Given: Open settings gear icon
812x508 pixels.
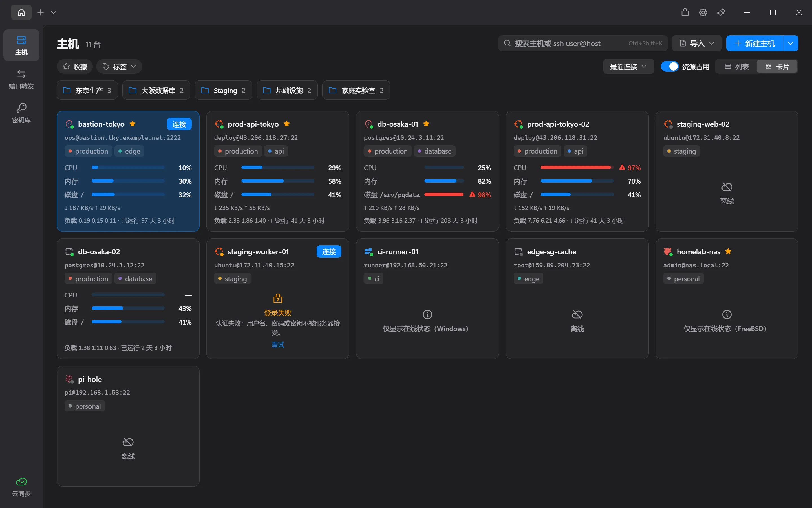Looking at the screenshot, I should pos(703,12).
